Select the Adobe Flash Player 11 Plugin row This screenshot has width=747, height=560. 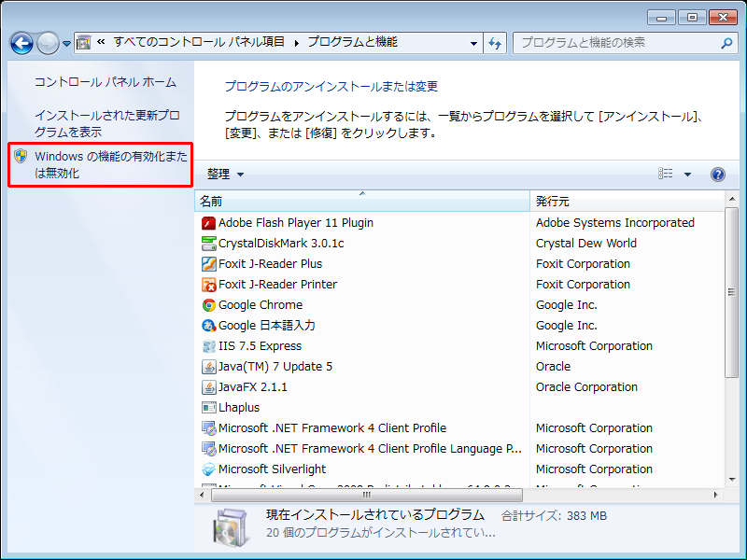[x=459, y=223]
